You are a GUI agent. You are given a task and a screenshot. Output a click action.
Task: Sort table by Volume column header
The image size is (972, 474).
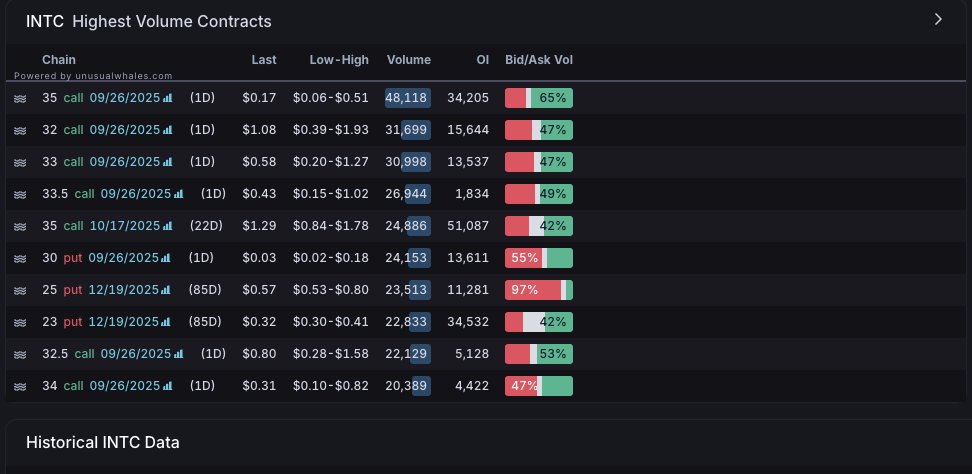coord(408,60)
